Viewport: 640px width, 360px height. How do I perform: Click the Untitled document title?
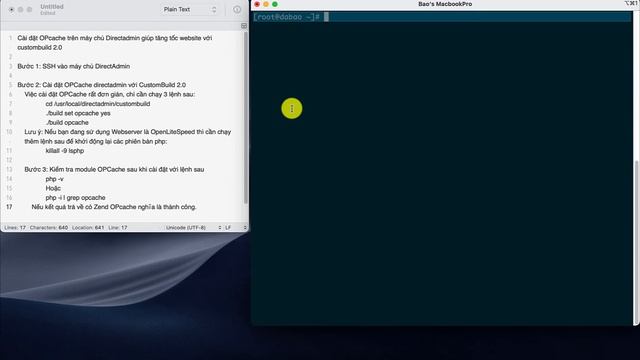52,7
